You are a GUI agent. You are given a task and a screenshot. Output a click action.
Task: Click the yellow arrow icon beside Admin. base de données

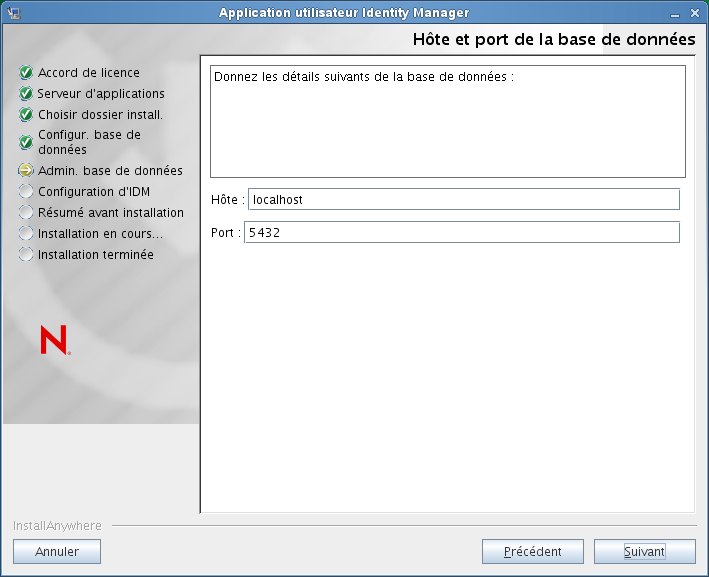[26, 170]
